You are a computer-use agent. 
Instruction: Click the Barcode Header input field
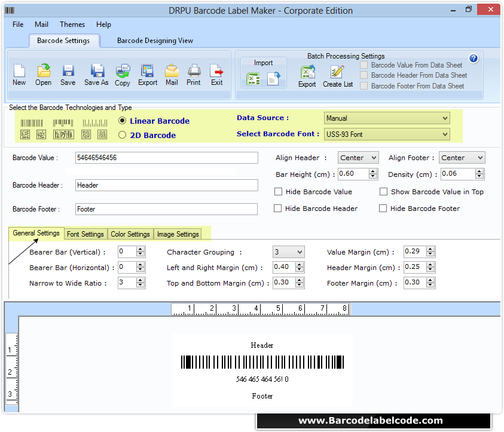[x=166, y=185]
